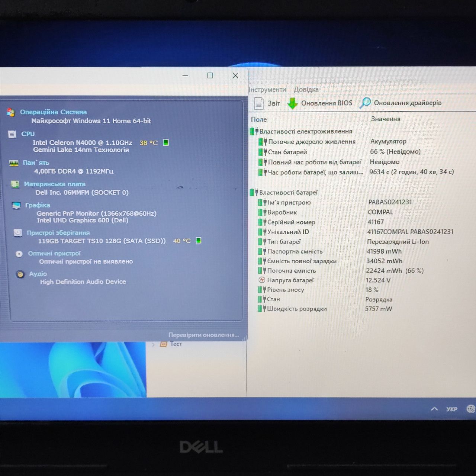
Task: Open the Операційна Система section link
Action: tap(53, 112)
